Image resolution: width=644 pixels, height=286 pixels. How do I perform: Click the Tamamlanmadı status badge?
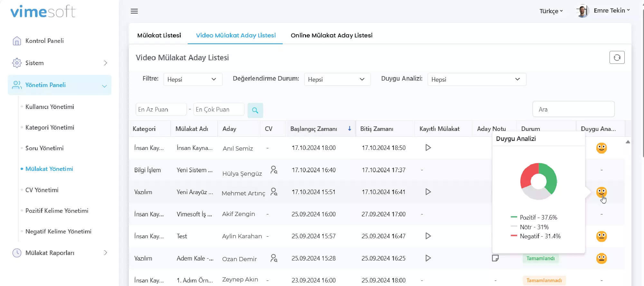[x=544, y=280]
